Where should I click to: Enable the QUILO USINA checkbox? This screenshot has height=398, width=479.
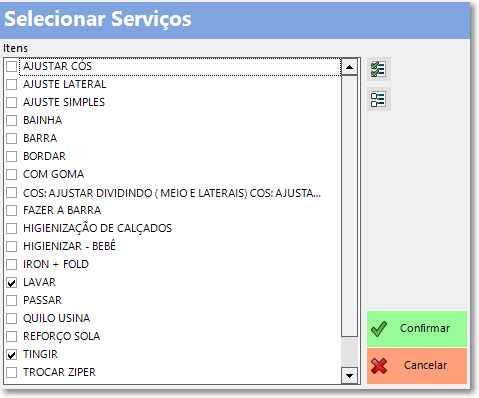(12, 318)
